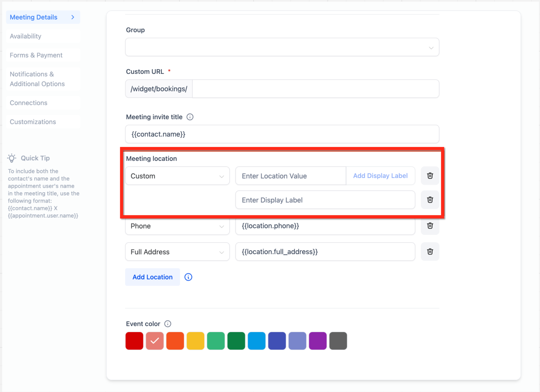The height and width of the screenshot is (392, 540).
Task: Click the Quick Tip description text
Action: coord(43,193)
